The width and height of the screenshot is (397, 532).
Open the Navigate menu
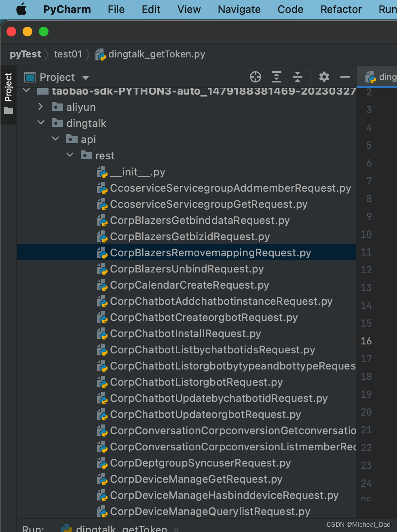(x=239, y=9)
